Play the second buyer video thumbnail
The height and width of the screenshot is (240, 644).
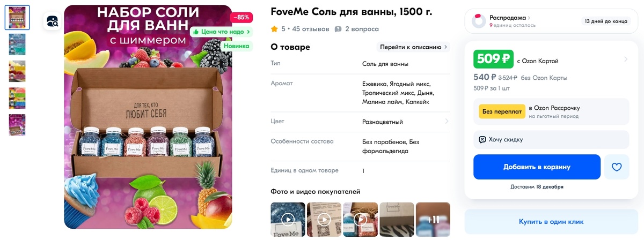[x=324, y=219]
